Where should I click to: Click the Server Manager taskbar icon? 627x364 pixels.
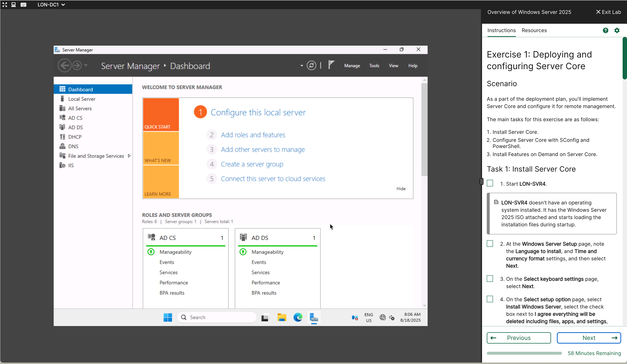314,318
